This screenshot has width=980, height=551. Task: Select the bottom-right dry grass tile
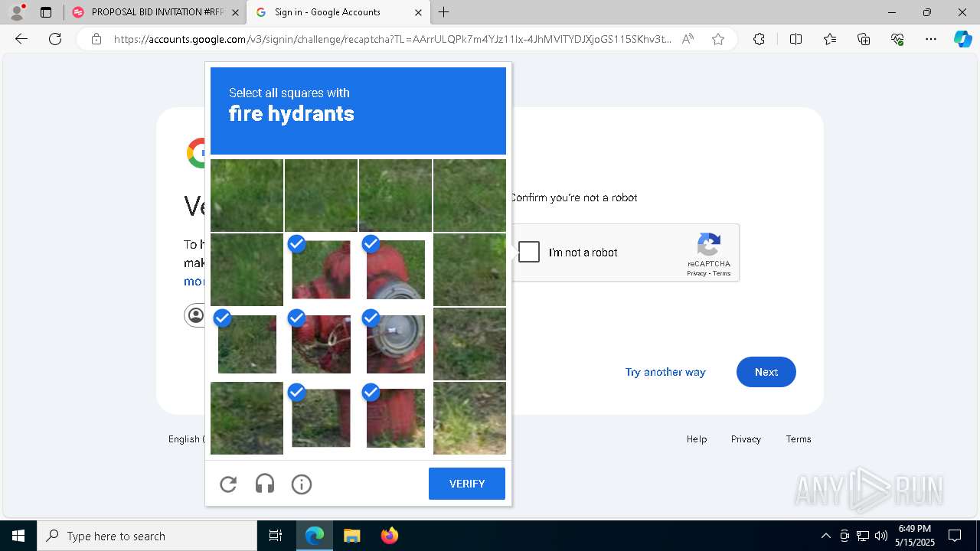(469, 418)
